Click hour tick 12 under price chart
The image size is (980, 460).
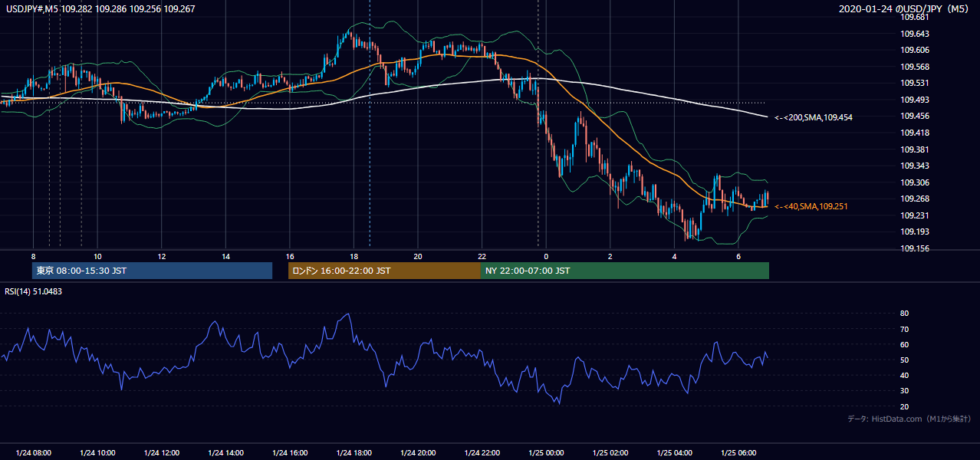point(162,256)
